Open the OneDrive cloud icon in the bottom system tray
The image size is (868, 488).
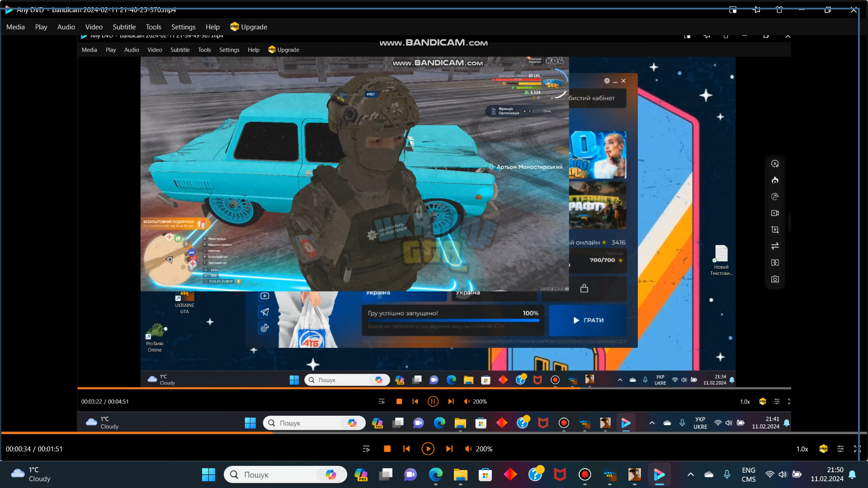708,475
